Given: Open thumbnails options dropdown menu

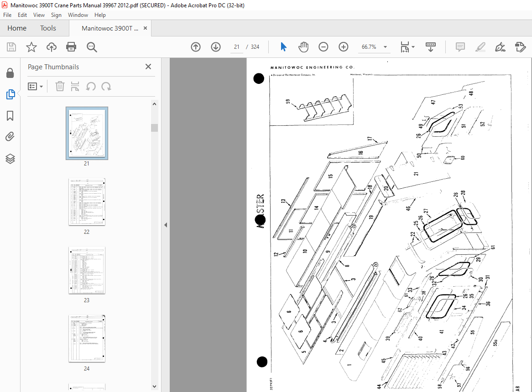Looking at the screenshot, I should coord(35,87).
